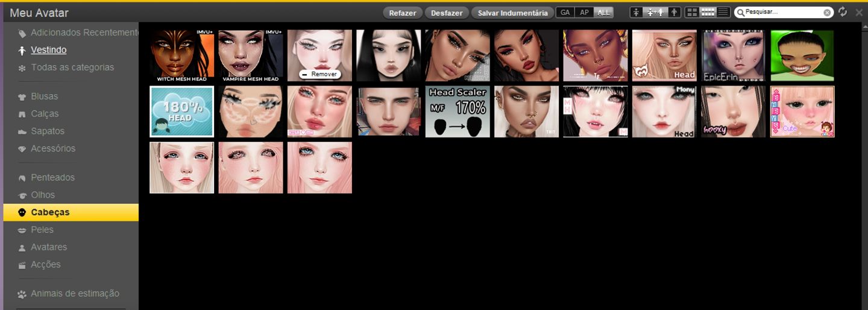Click the Desfazer button
The width and height of the screenshot is (868, 310).
(x=447, y=13)
